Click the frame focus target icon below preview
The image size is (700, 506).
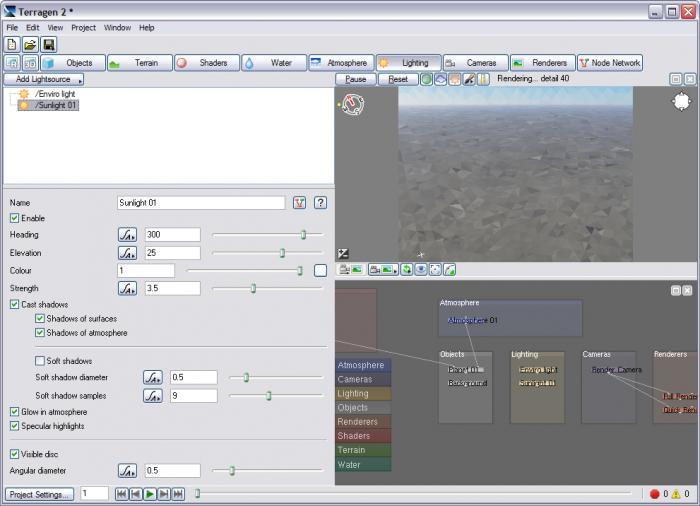pos(435,270)
